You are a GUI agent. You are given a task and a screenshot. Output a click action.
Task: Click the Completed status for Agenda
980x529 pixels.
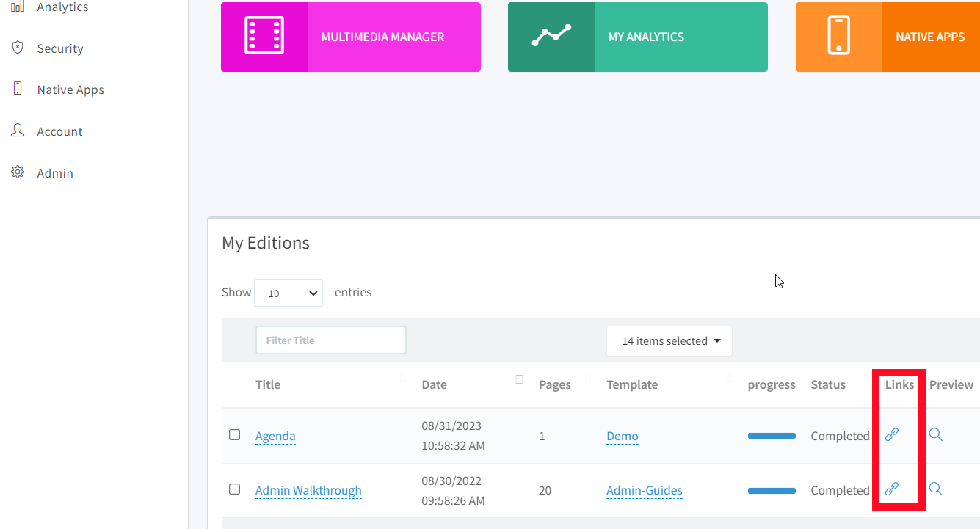pyautogui.click(x=840, y=436)
